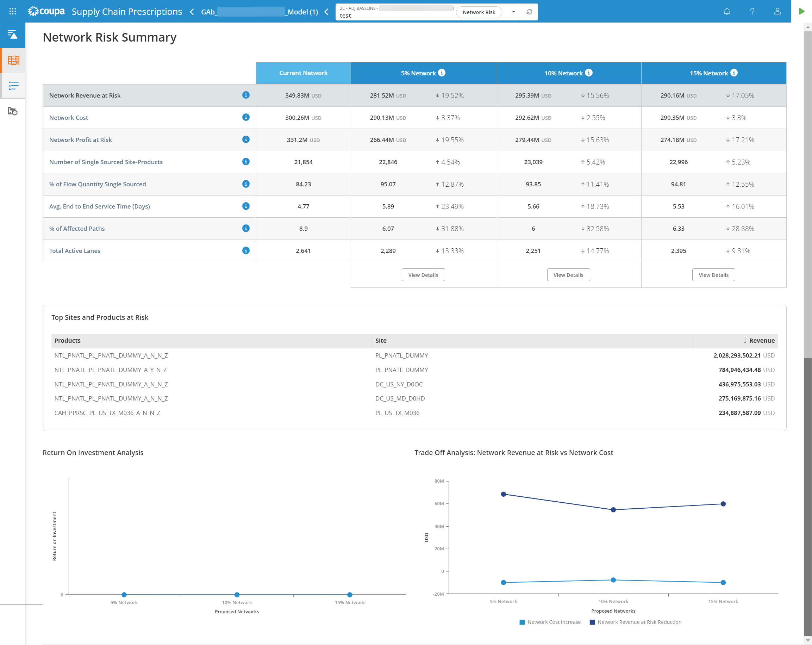Screen dimensions: 812x645
Task: Show info for 10% Network column
Action: point(589,72)
